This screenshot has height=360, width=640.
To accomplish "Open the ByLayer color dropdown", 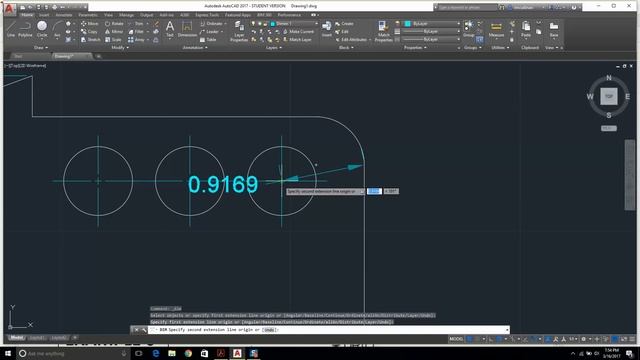I will point(432,24).
